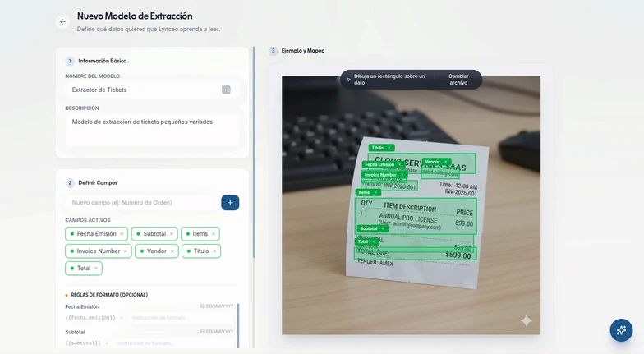Select the Invoice Number field chip

[x=99, y=251]
